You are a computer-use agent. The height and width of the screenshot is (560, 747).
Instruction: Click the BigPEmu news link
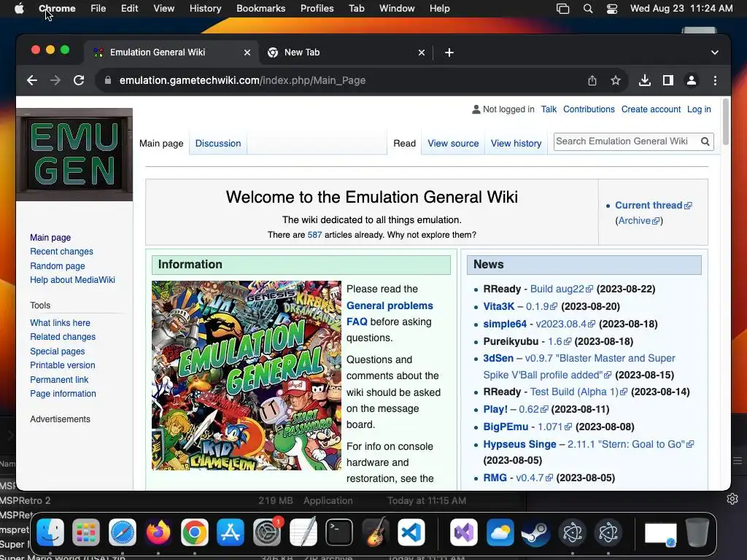[506, 427]
